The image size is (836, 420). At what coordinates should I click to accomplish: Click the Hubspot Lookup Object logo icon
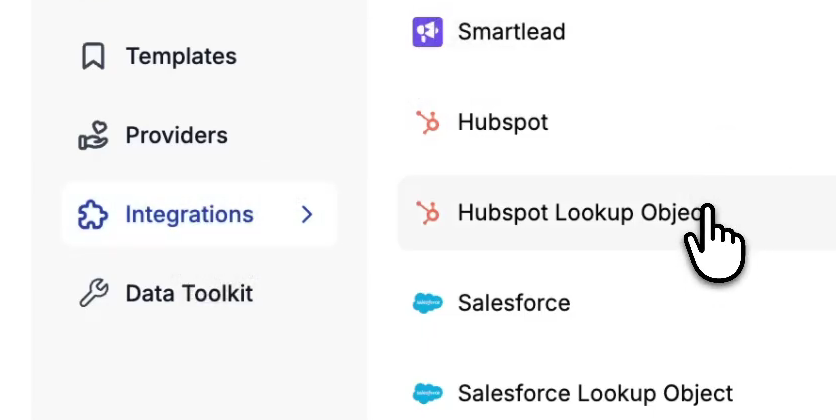tap(427, 213)
